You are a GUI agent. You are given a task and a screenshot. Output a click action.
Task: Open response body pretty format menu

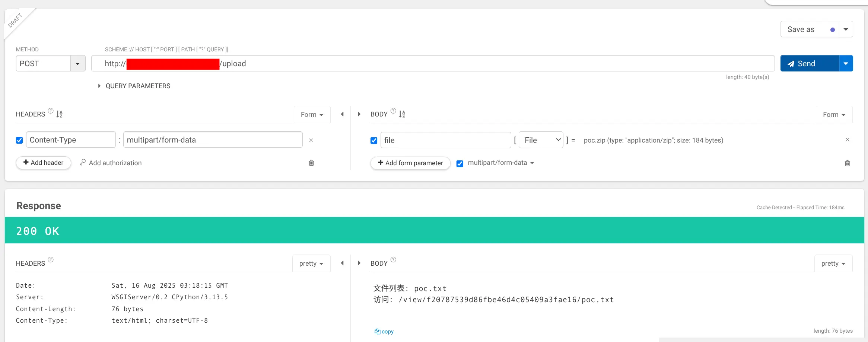tap(833, 263)
